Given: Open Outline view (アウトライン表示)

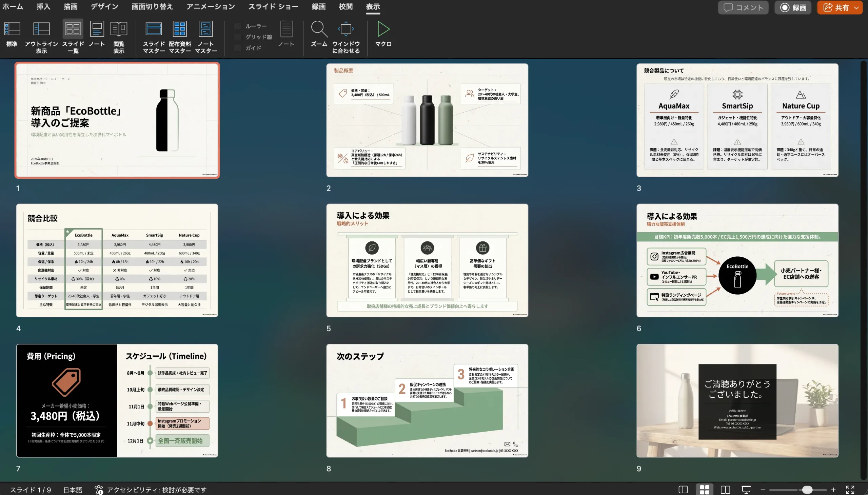Looking at the screenshot, I should coord(41,37).
